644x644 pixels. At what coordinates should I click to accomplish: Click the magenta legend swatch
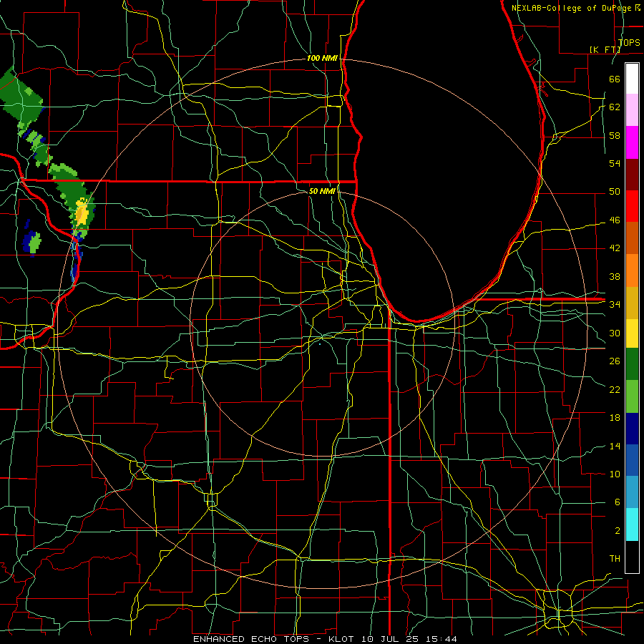[632, 142]
